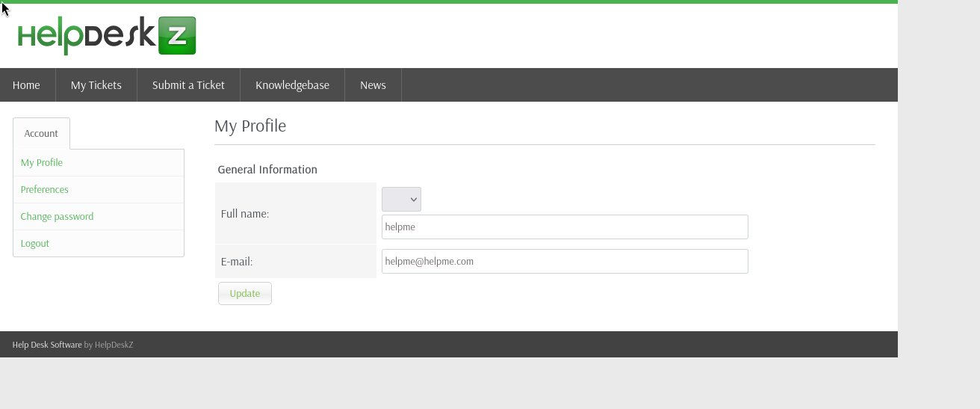Open the Knowledgebase section

(x=292, y=85)
